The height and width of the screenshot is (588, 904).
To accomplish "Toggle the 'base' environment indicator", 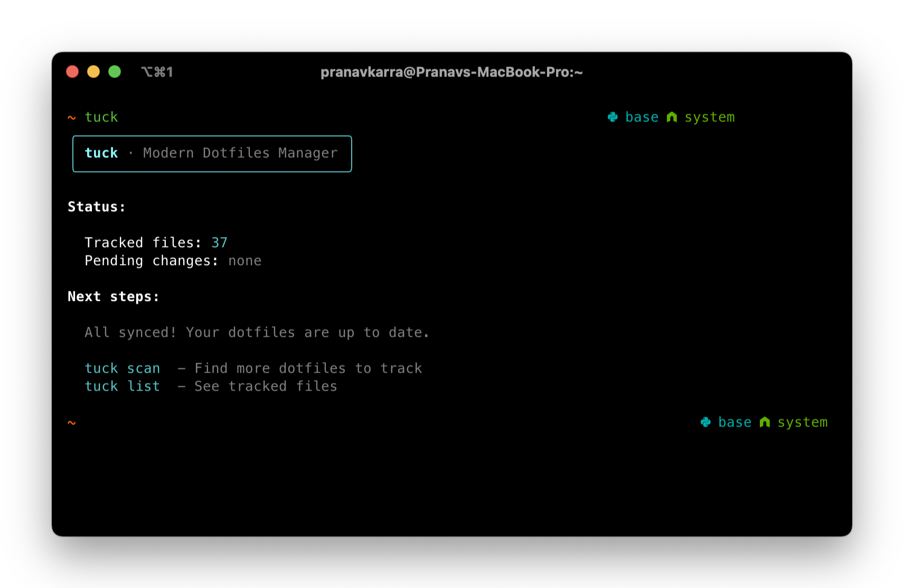I will pyautogui.click(x=642, y=117).
